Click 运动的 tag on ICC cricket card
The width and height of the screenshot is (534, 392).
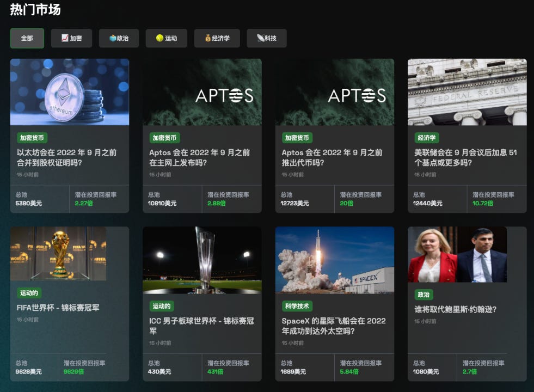click(x=162, y=306)
